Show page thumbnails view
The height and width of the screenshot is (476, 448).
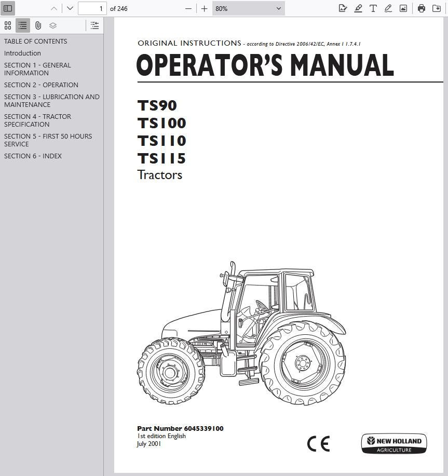[8, 25]
